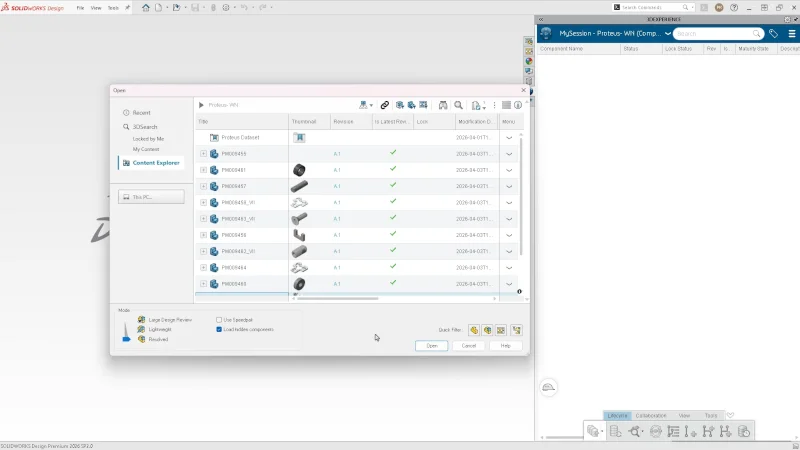The height and width of the screenshot is (450, 800).
Task: Open Menu chevron for PM009463_WI row
Action: [509, 219]
